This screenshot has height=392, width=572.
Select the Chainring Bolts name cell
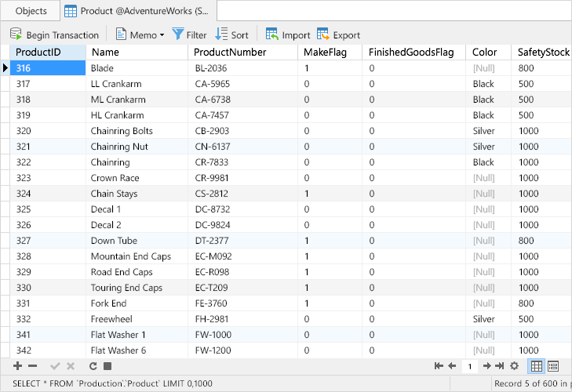tap(122, 131)
